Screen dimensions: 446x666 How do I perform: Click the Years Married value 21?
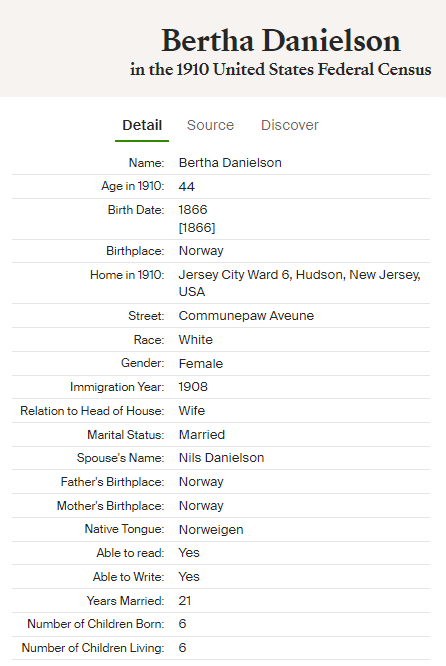coord(185,601)
